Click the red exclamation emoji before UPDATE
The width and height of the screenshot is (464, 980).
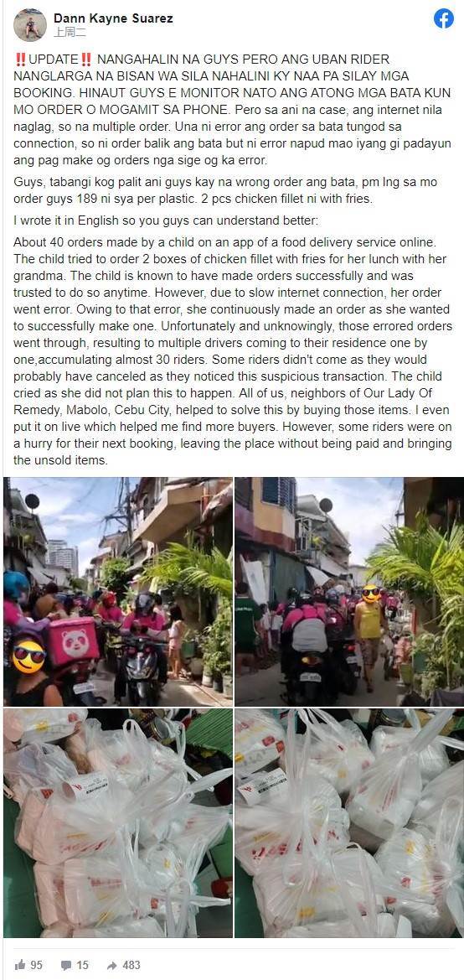pos(19,60)
